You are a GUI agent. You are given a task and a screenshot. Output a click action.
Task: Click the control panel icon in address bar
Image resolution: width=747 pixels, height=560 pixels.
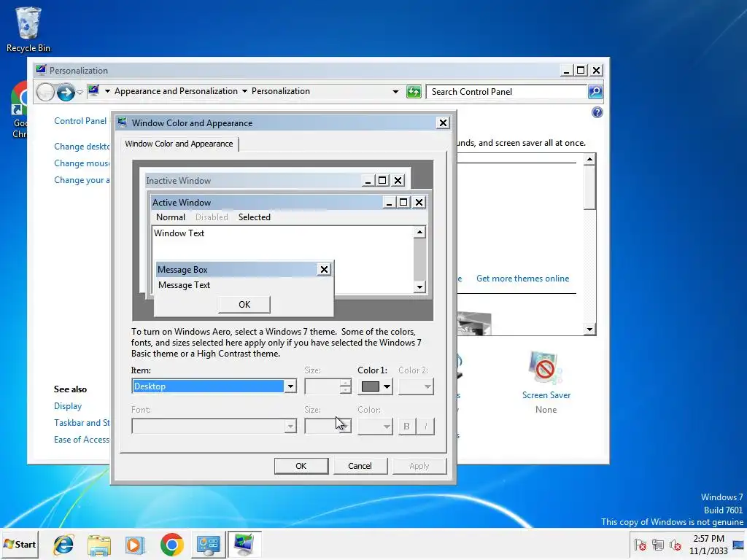pos(93,90)
